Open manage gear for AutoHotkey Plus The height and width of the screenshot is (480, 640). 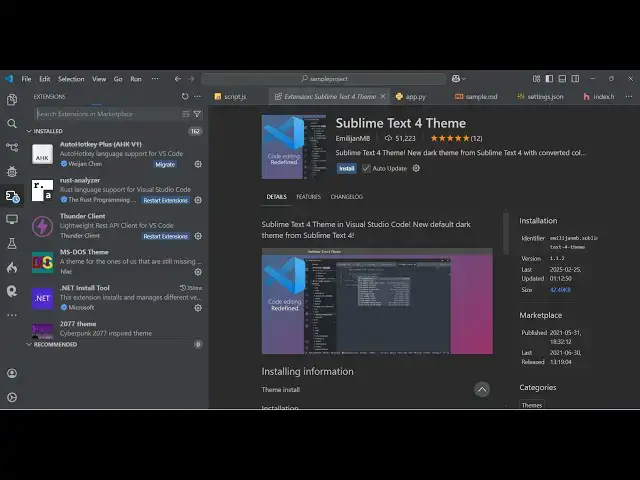pos(198,164)
